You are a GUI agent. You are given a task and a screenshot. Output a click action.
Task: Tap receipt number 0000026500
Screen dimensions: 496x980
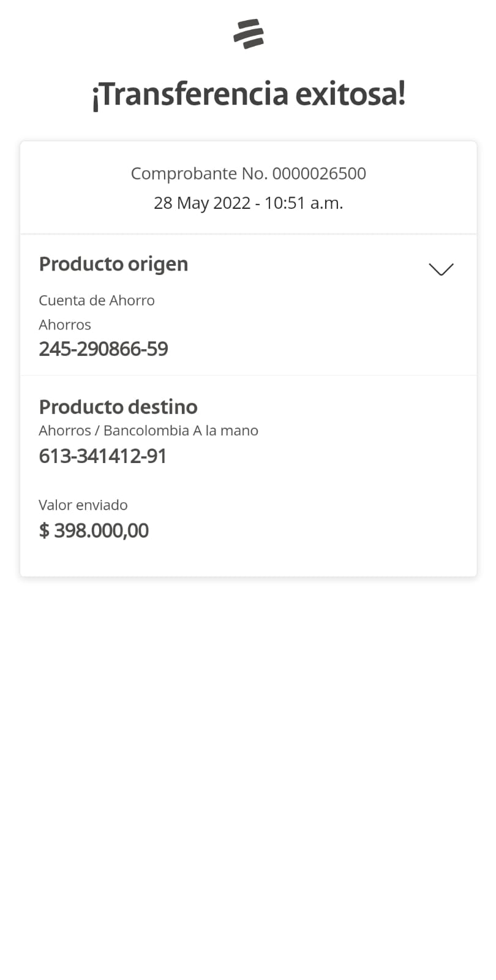pyautogui.click(x=319, y=173)
